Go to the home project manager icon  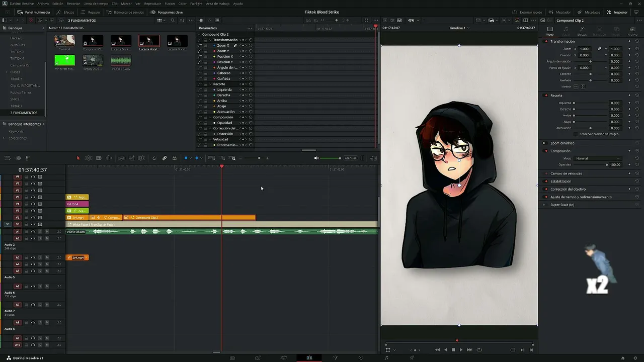click(x=623, y=358)
